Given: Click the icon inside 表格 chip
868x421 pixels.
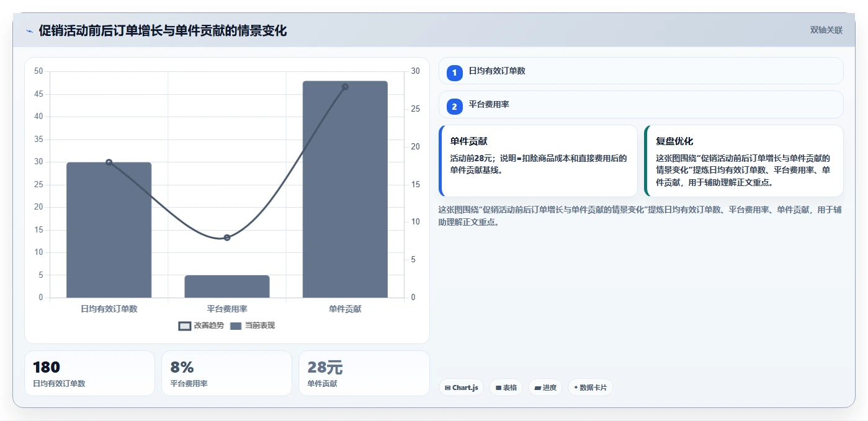Looking at the screenshot, I should 498,388.
